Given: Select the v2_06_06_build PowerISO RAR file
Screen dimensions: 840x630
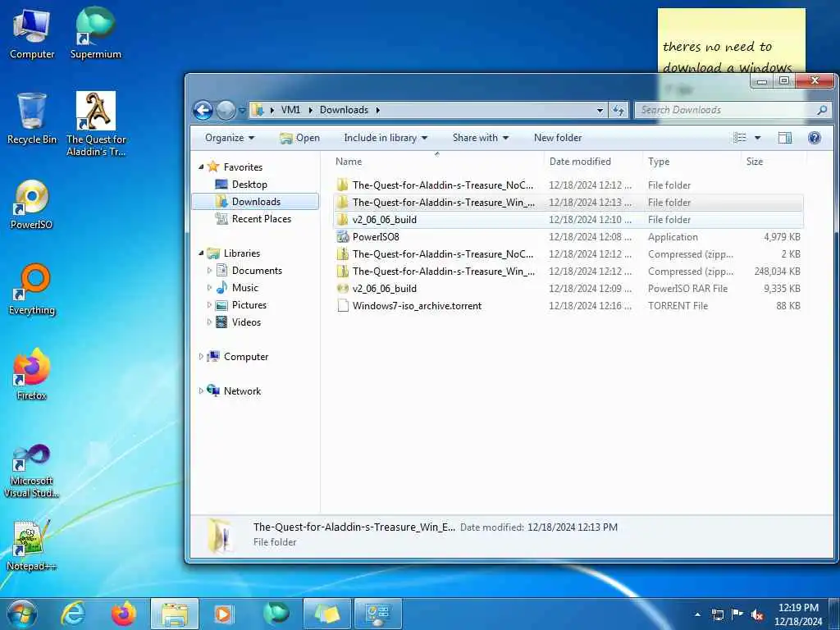Looking at the screenshot, I should [568, 289].
